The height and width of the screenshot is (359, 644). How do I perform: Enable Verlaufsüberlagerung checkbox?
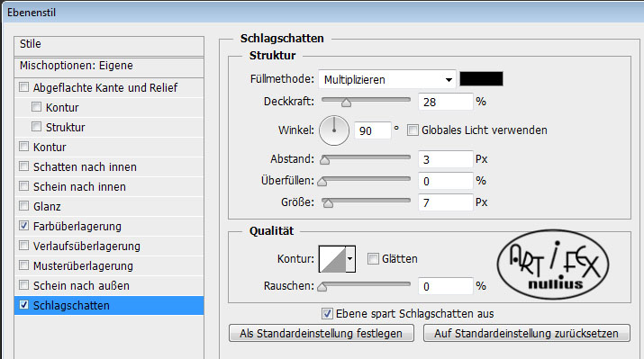(23, 246)
